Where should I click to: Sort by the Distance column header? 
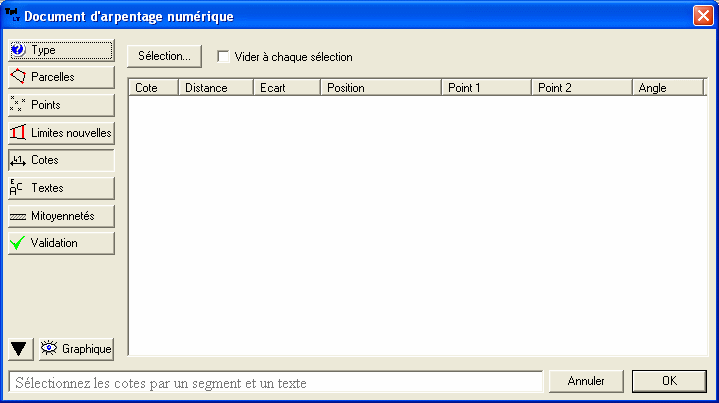point(215,88)
